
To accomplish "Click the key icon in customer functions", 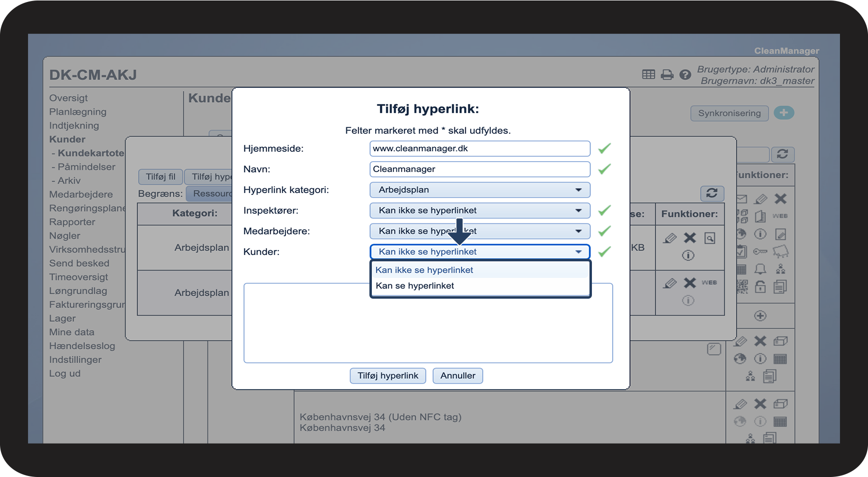I will (760, 252).
